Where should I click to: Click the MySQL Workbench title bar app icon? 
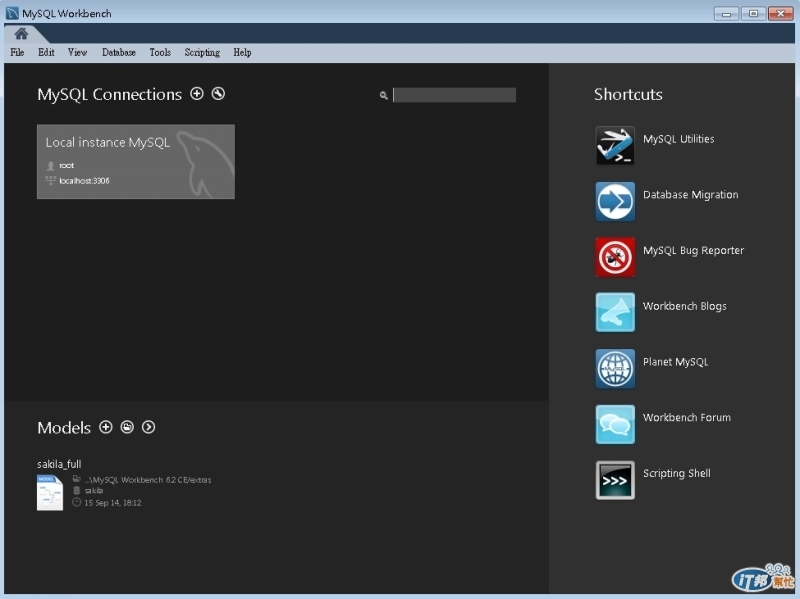[12, 13]
